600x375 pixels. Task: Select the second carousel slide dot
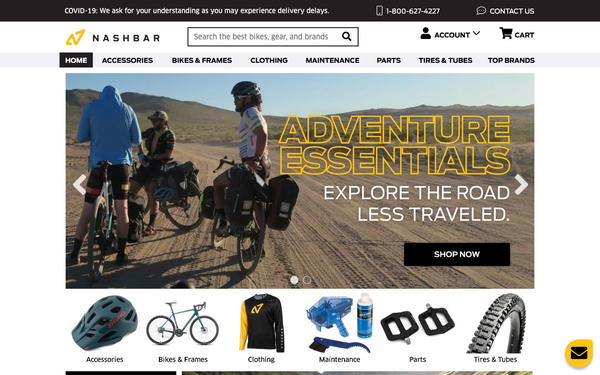pos(307,280)
